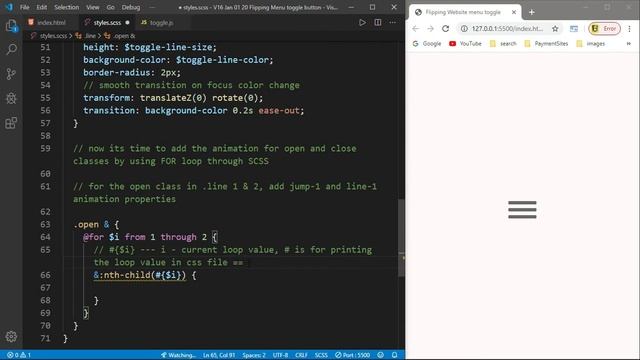Open the View menu
Screen dimensions: 640x360
(93, 7)
